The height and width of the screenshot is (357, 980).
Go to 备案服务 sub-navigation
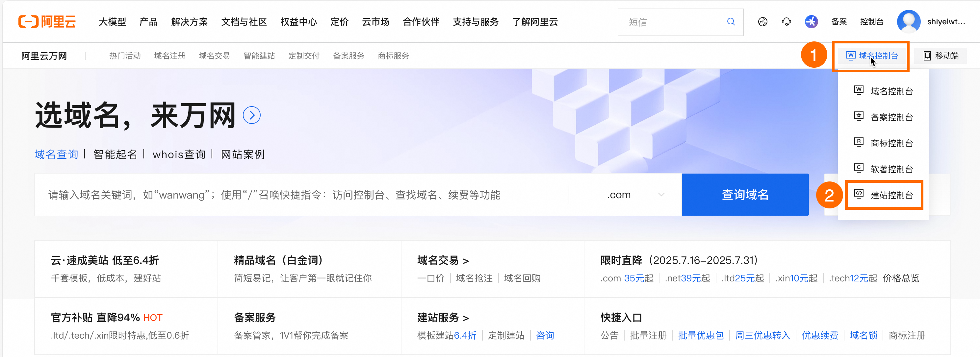click(x=348, y=56)
